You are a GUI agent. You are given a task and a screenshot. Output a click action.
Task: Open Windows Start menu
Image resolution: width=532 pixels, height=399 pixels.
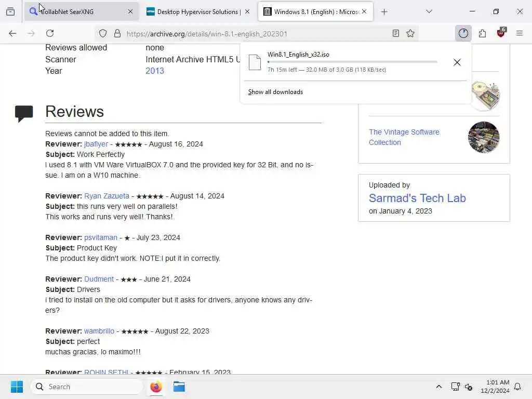pyautogui.click(x=17, y=387)
